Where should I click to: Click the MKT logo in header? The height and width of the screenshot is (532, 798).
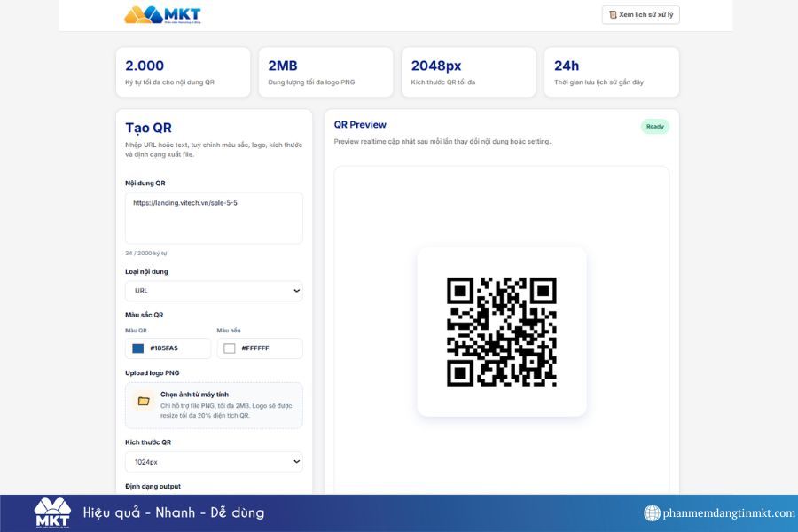(x=163, y=15)
